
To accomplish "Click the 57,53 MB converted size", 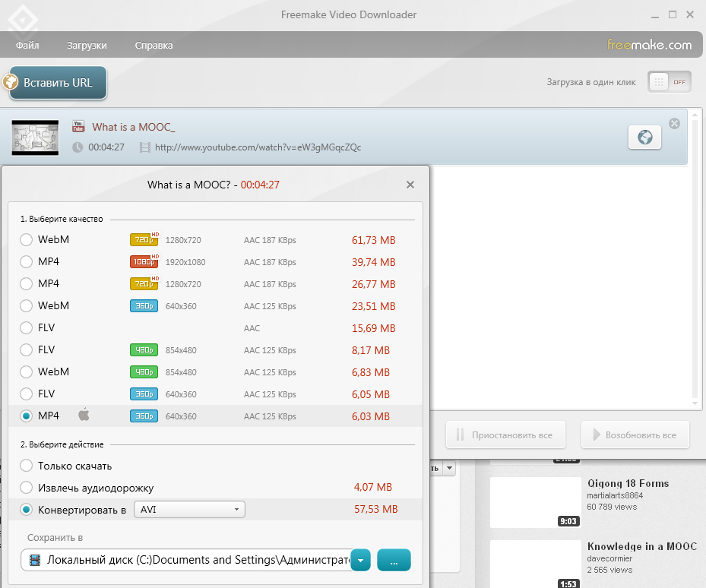I will 376,509.
